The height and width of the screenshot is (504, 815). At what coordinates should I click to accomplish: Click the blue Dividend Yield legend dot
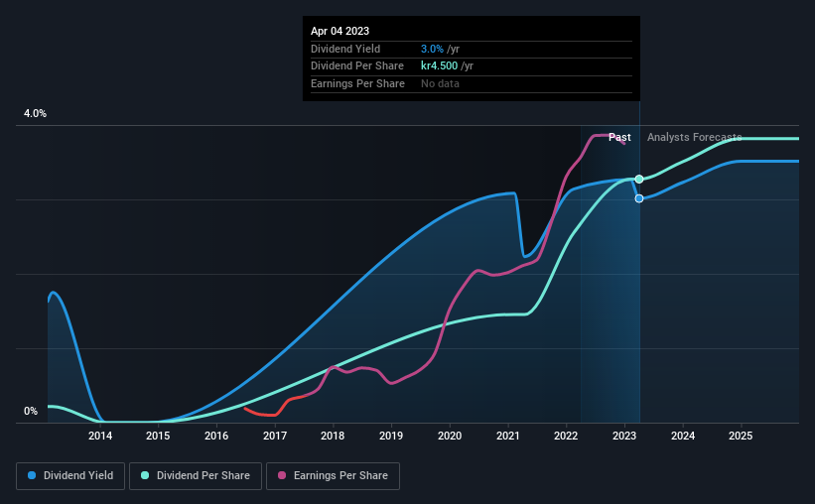pyautogui.click(x=32, y=475)
